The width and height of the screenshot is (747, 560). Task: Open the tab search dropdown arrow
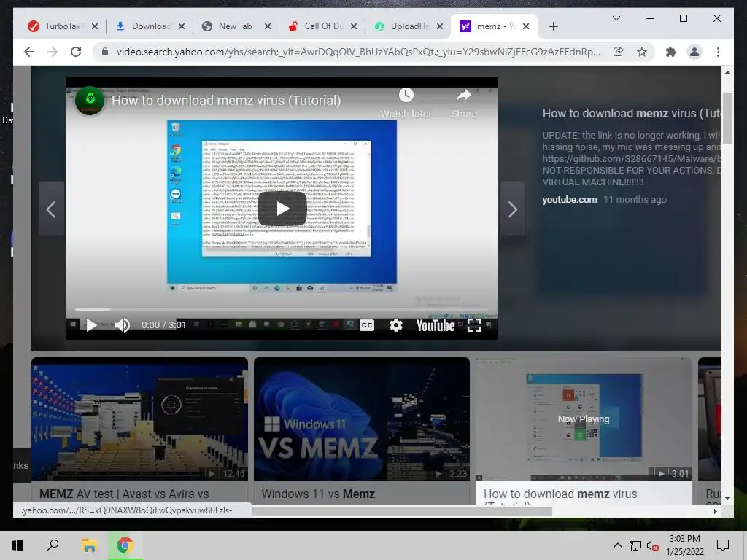(x=616, y=18)
